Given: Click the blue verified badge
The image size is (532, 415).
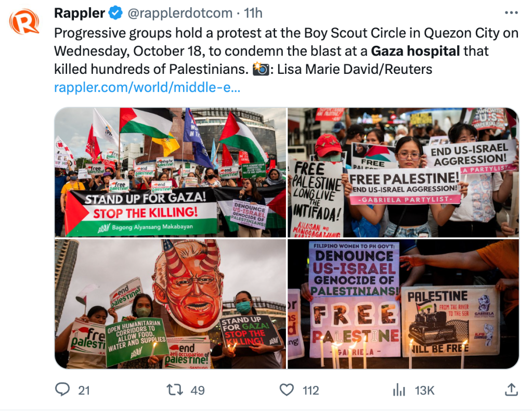Looking at the screenshot, I should click(x=115, y=13).
